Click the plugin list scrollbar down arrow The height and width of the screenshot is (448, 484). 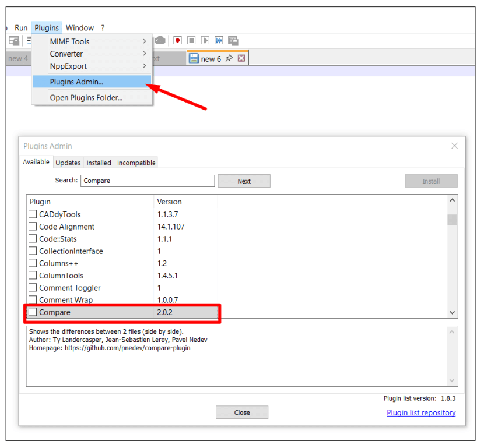(x=453, y=313)
